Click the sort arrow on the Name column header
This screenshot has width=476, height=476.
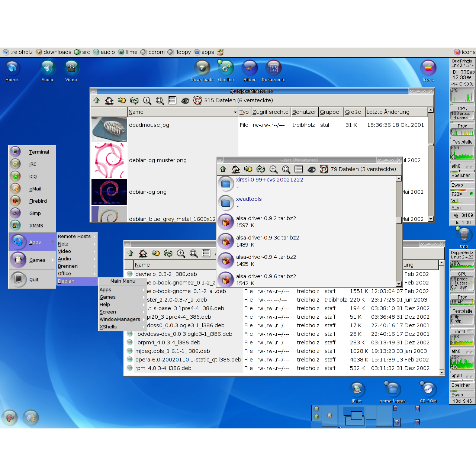(x=235, y=112)
